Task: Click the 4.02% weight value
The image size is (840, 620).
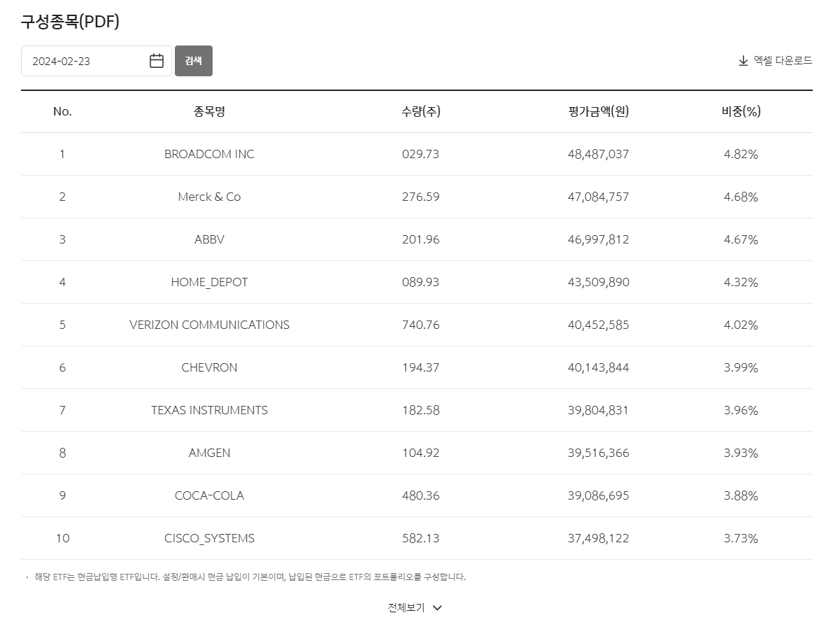Action: (741, 325)
